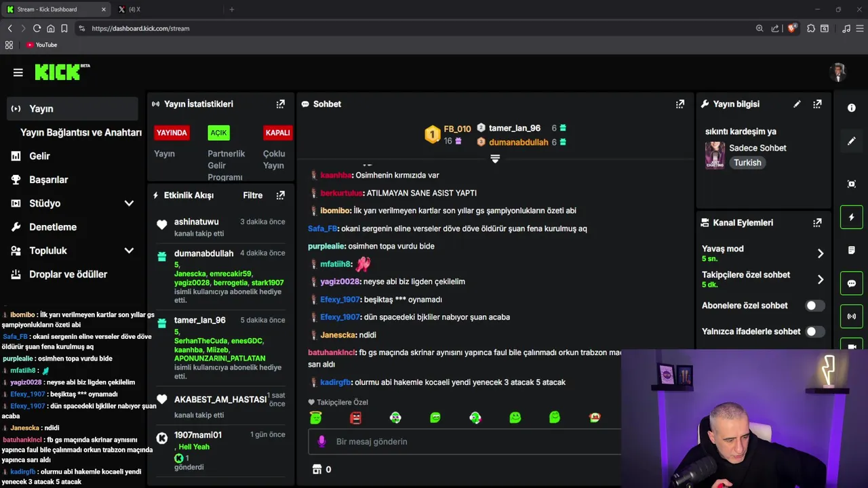Open the browser extensions puzzle icon
Viewport: 868px width, 488px height.
811,28
